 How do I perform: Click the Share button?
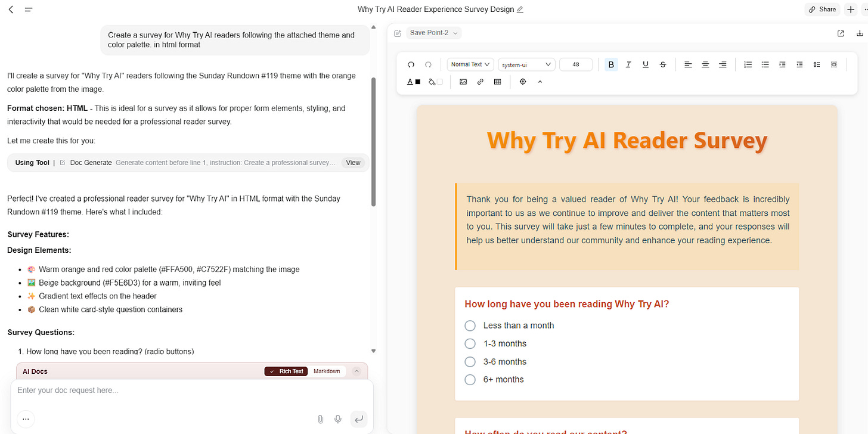click(x=821, y=9)
